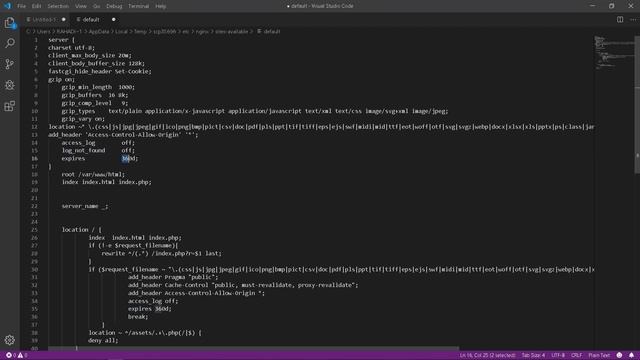Click 'gzip_comp_level' on line 9

tap(87, 103)
